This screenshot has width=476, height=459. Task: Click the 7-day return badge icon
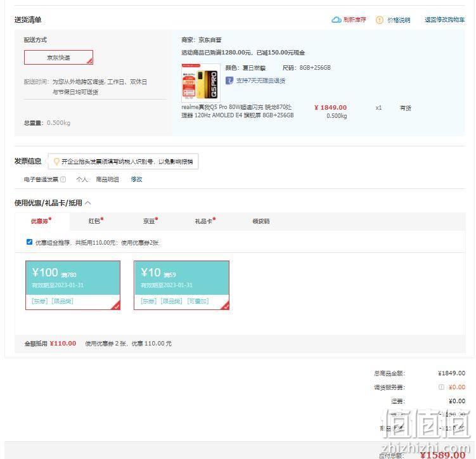pos(229,81)
